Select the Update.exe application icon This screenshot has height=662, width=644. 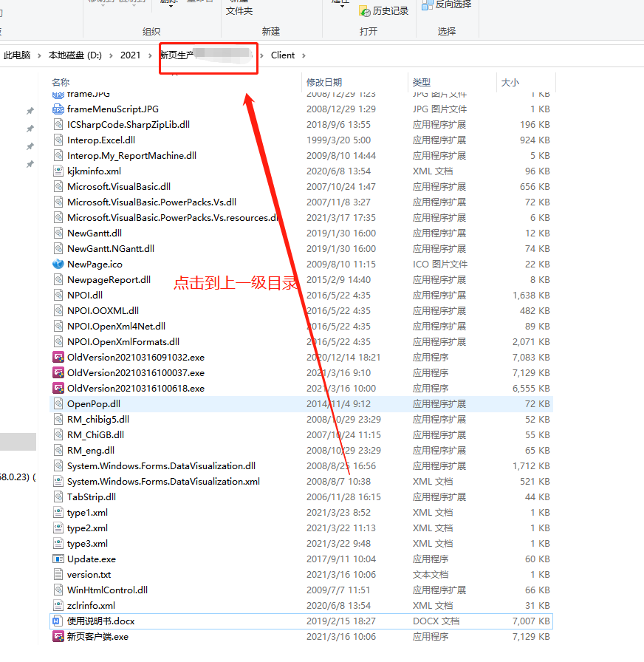pos(58,559)
